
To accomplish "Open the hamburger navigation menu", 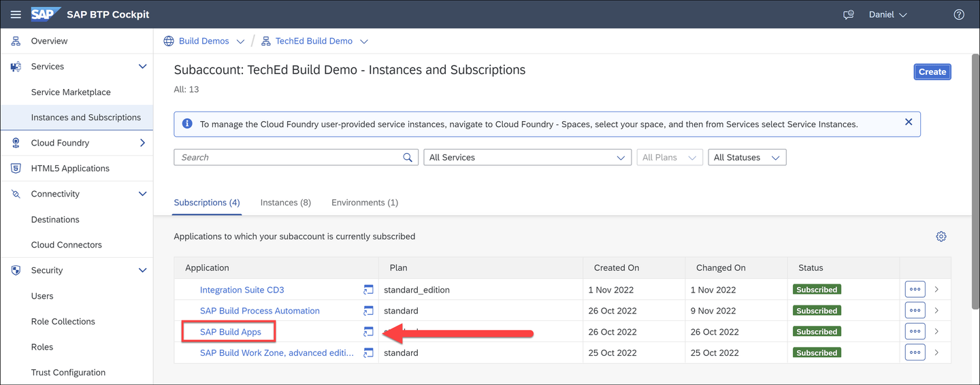I will click(16, 14).
